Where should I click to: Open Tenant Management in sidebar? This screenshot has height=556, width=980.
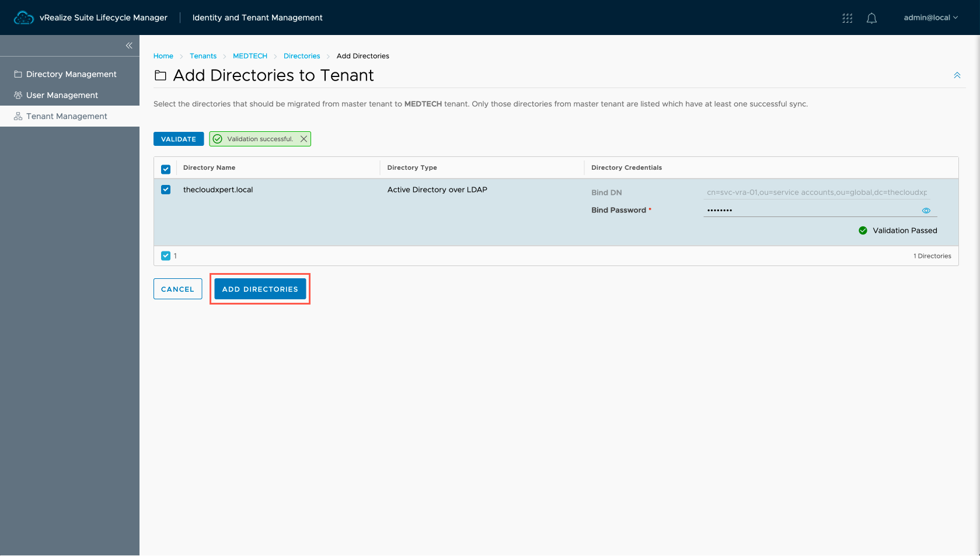(x=67, y=116)
